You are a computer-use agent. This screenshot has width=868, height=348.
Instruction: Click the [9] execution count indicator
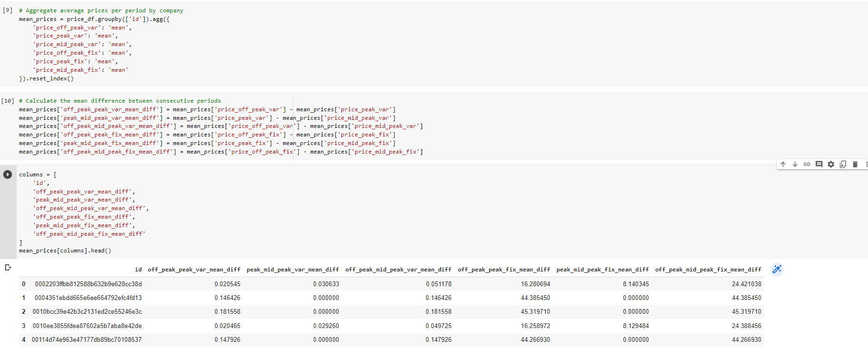(x=8, y=10)
